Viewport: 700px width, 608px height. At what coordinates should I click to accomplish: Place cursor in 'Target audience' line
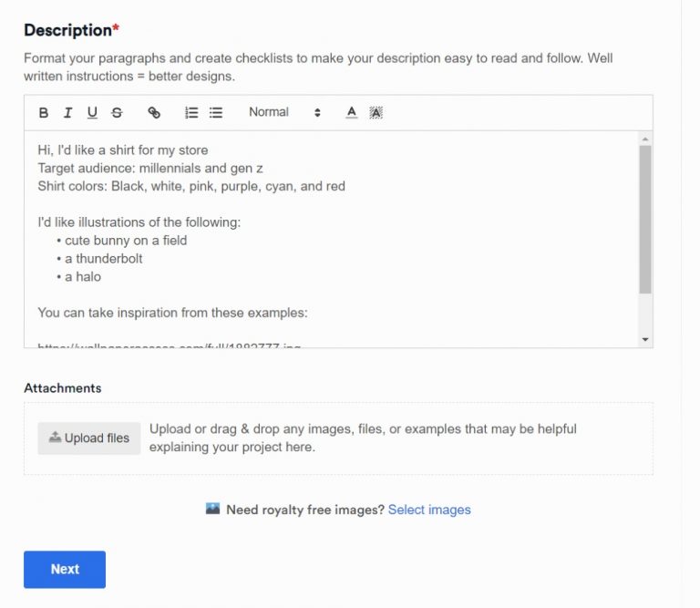point(150,168)
